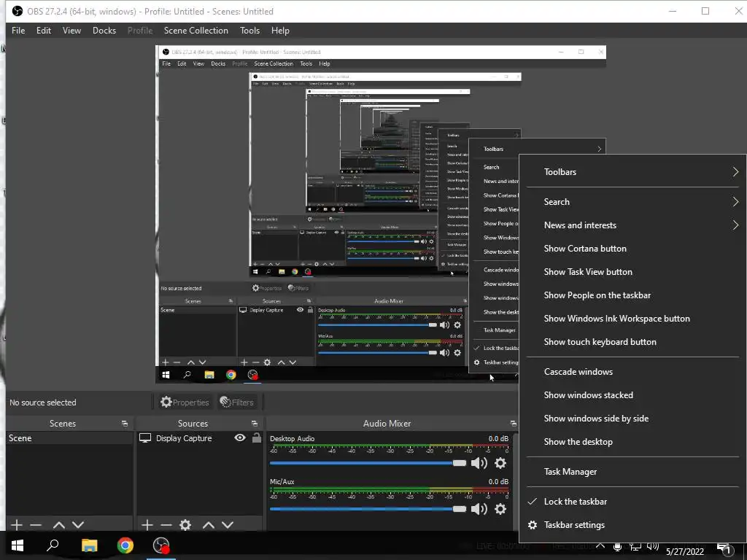This screenshot has height=560, width=747.
Task: Open File Explorer from taskbar
Action: 89,545
